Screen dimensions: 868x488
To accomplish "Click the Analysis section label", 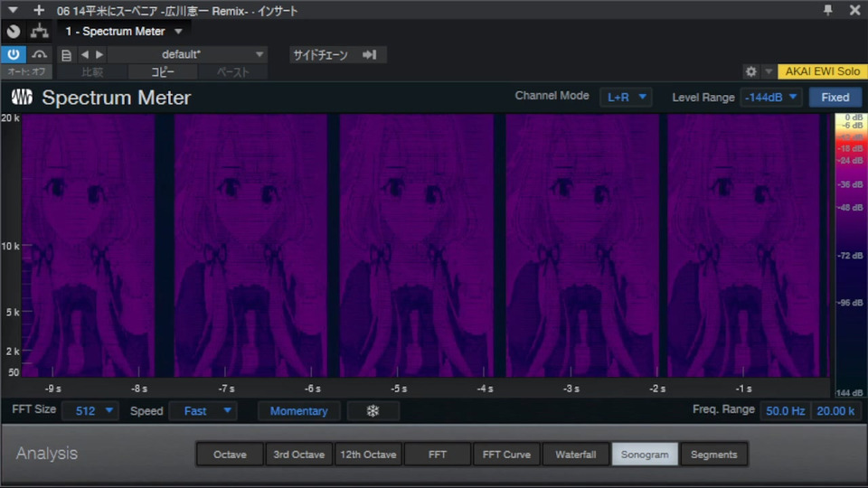I will (x=47, y=454).
